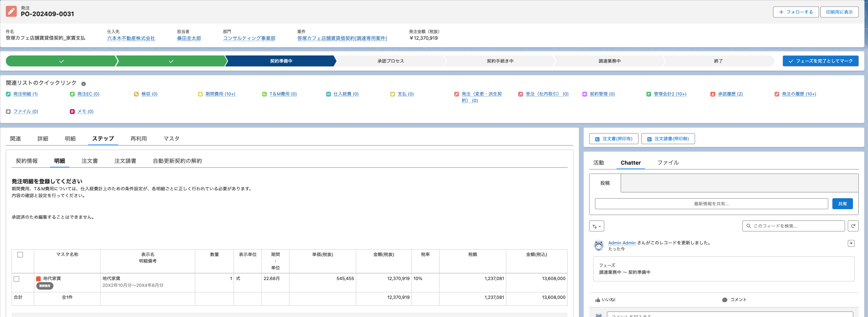Viewport: 868px width, 317px height.
Task: Click the 投稿 tab in publisher
Action: tap(605, 183)
